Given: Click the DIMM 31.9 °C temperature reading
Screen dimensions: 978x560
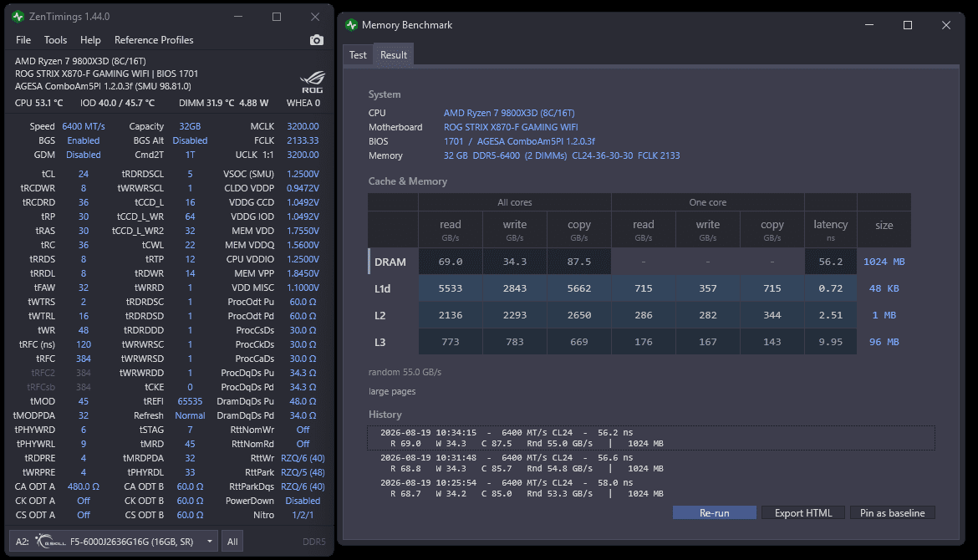Looking at the screenshot, I should (206, 103).
